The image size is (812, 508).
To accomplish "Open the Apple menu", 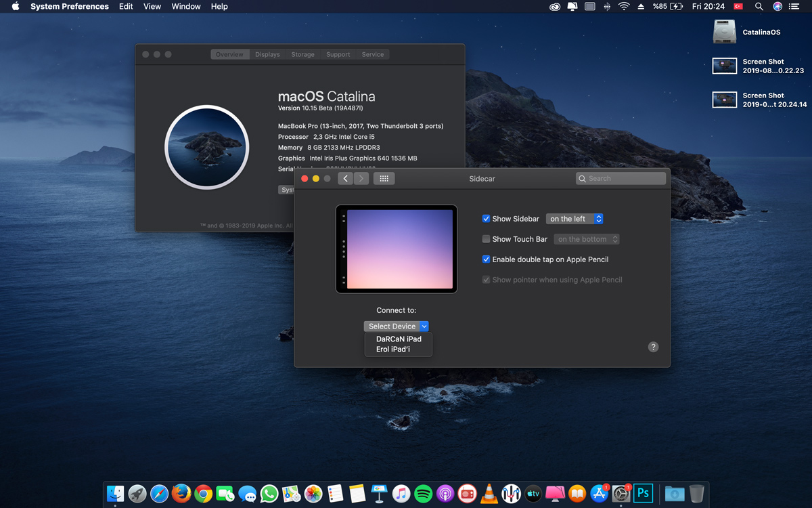I will click(x=15, y=6).
